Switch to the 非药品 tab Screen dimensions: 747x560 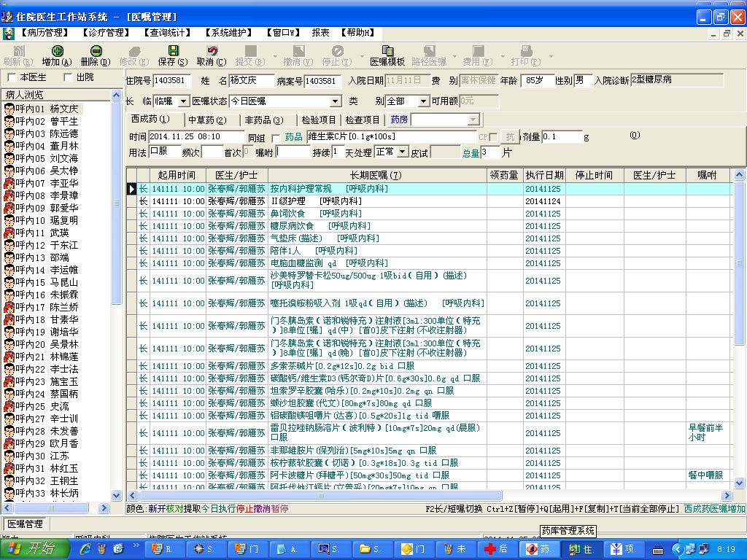(x=264, y=120)
